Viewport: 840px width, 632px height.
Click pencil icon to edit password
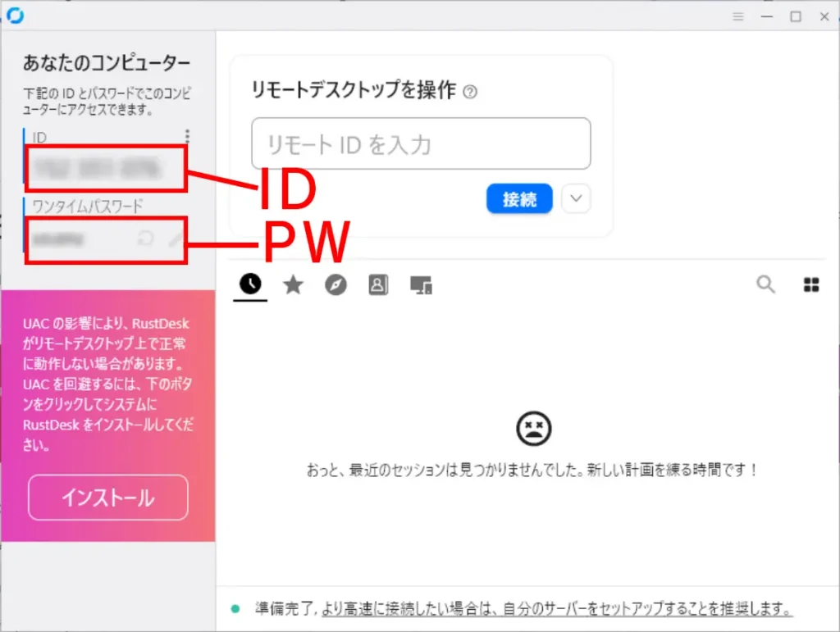tap(176, 239)
